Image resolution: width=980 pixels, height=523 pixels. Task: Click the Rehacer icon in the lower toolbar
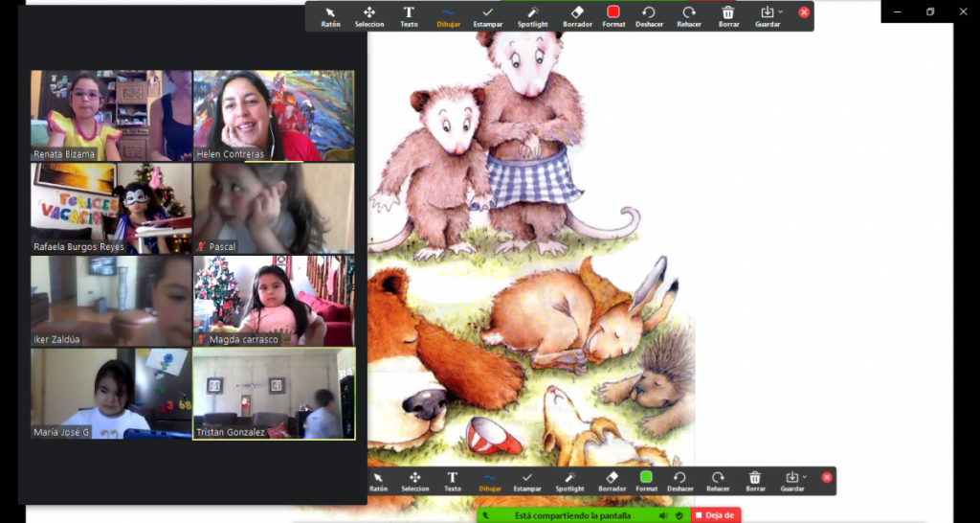[x=718, y=481]
